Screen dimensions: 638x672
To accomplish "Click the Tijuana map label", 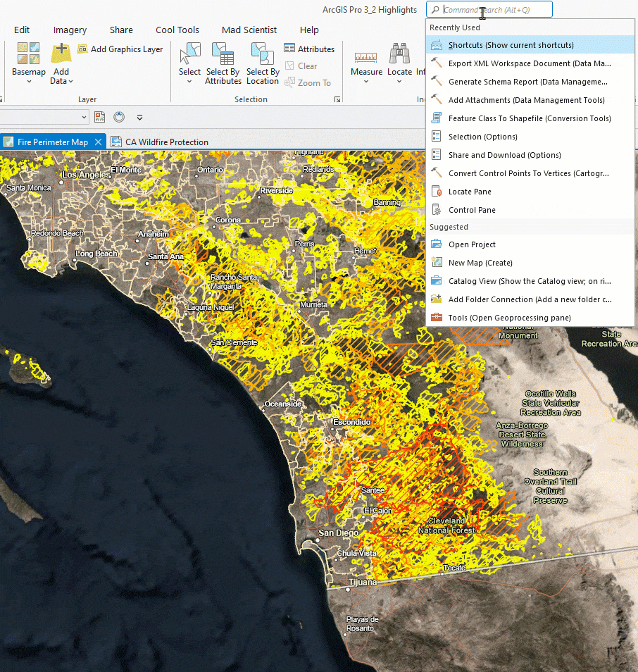I will tap(363, 582).
